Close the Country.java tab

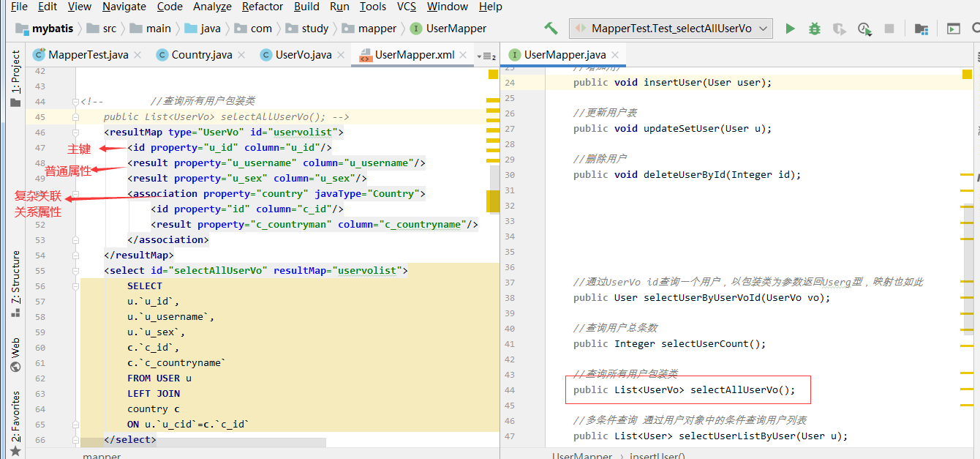click(x=241, y=55)
